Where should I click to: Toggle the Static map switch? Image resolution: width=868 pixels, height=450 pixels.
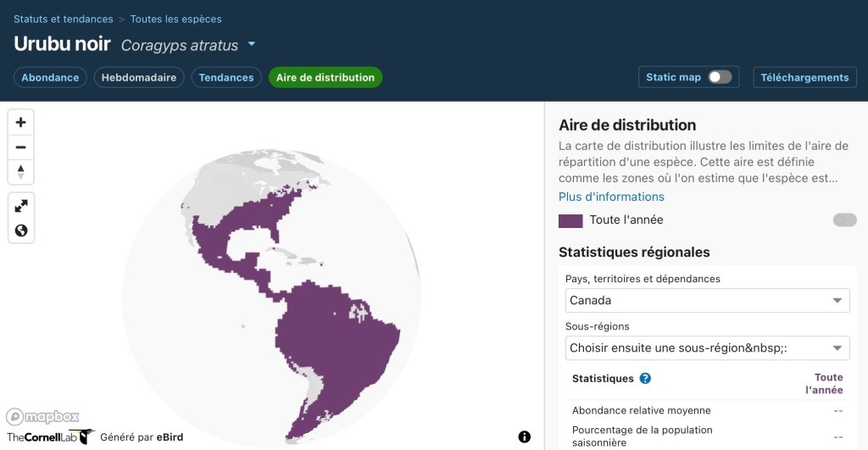coord(719,77)
